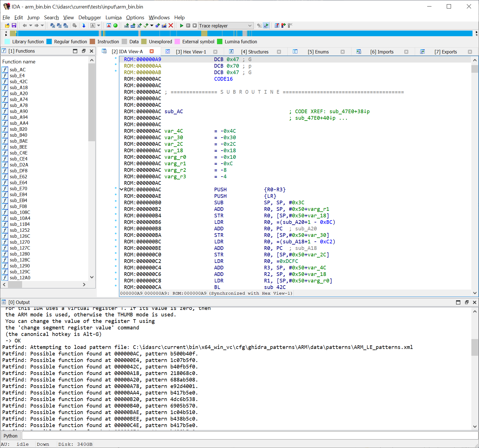The image size is (479, 448).
Task: Switch to the Hex View-1 tab
Action: [191, 52]
